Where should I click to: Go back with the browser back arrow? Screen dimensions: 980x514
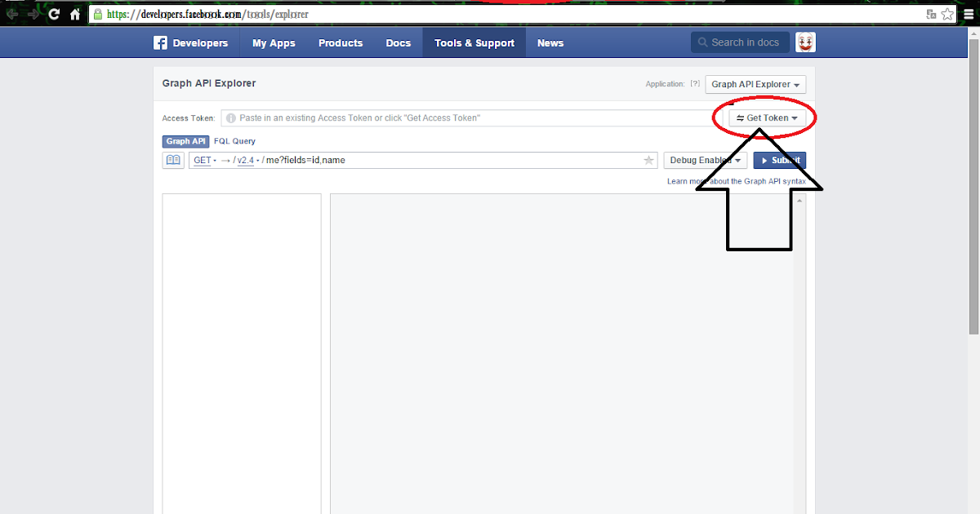[12, 15]
